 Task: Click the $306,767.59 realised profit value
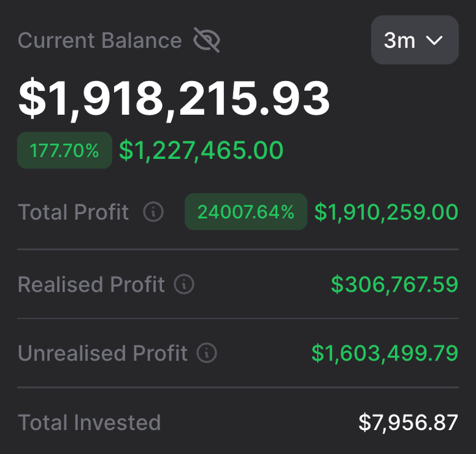(x=394, y=285)
